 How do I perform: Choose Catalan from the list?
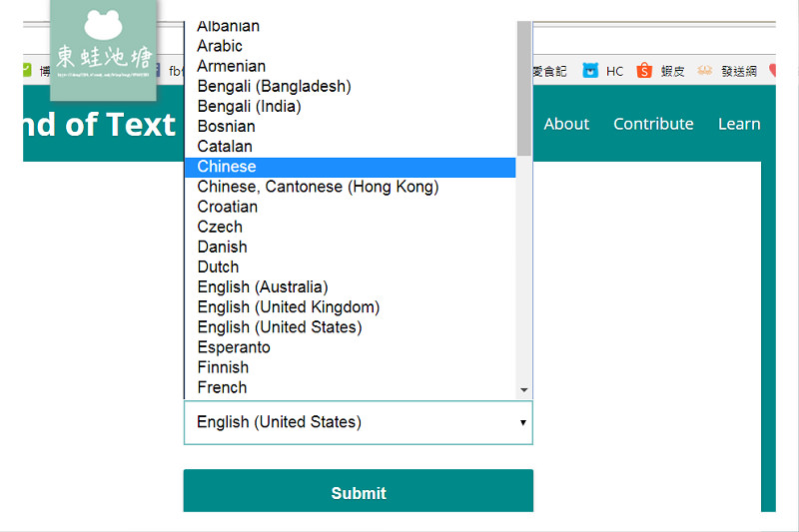[351, 147]
